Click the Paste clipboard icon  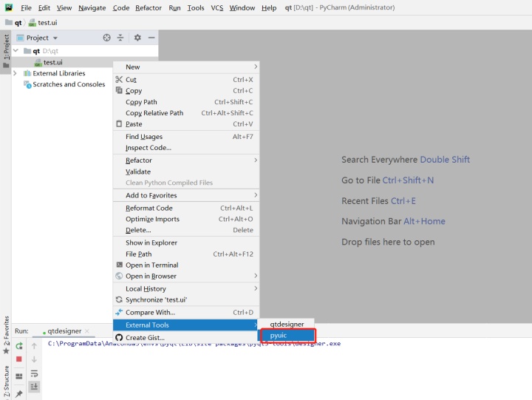(119, 123)
